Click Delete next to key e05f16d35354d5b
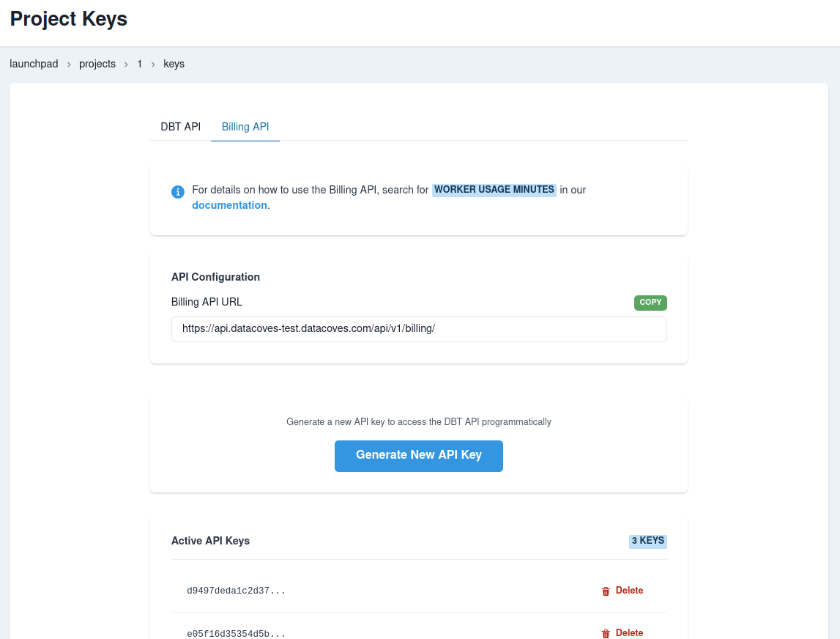This screenshot has width=840, height=639. tap(629, 633)
